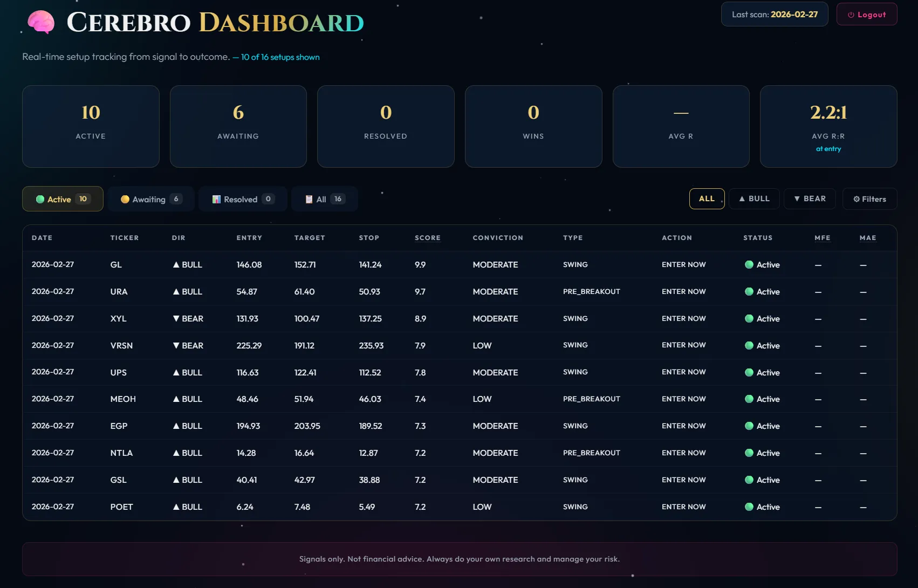This screenshot has height=588, width=918.
Task: Open the UPS ticker row
Action: point(460,372)
